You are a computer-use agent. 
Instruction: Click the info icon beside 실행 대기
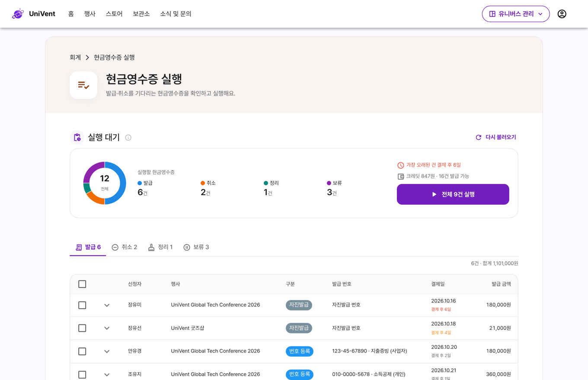(128, 138)
